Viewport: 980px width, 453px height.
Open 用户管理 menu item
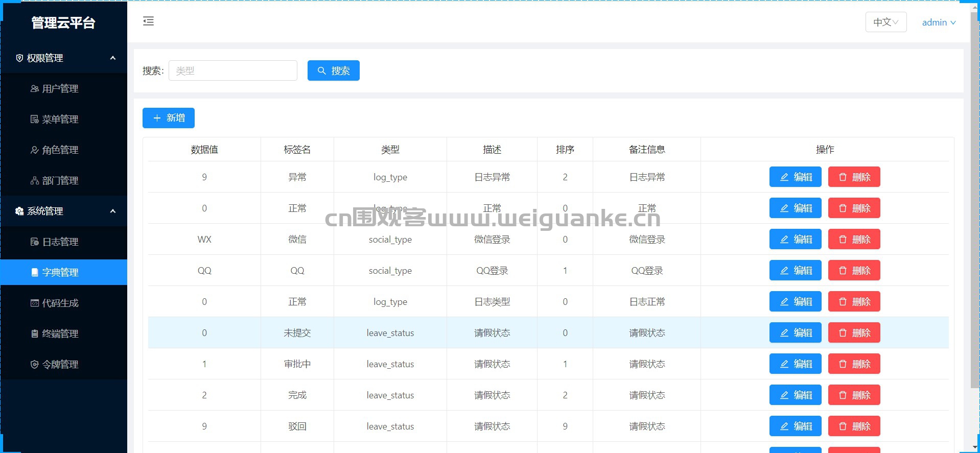tap(64, 88)
